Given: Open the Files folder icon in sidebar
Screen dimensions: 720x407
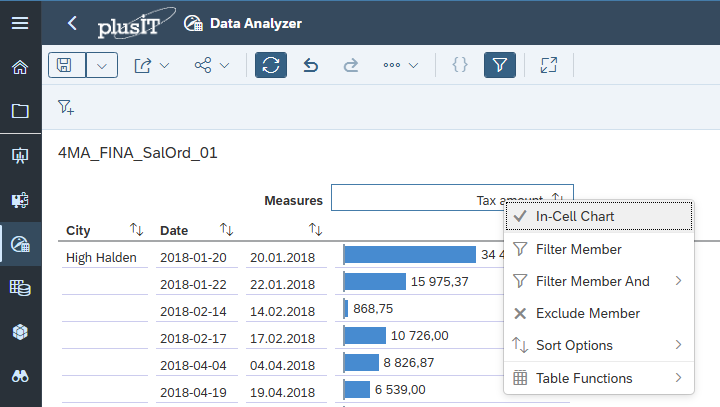Looking at the screenshot, I should pyautogui.click(x=20, y=111).
